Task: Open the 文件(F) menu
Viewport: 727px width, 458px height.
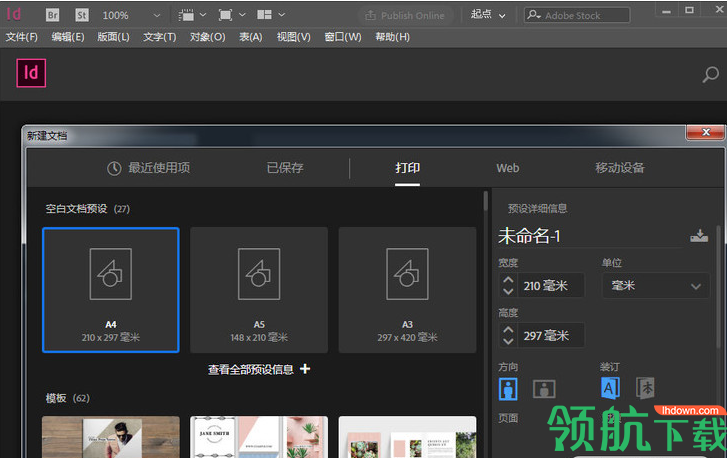Action: (21, 37)
